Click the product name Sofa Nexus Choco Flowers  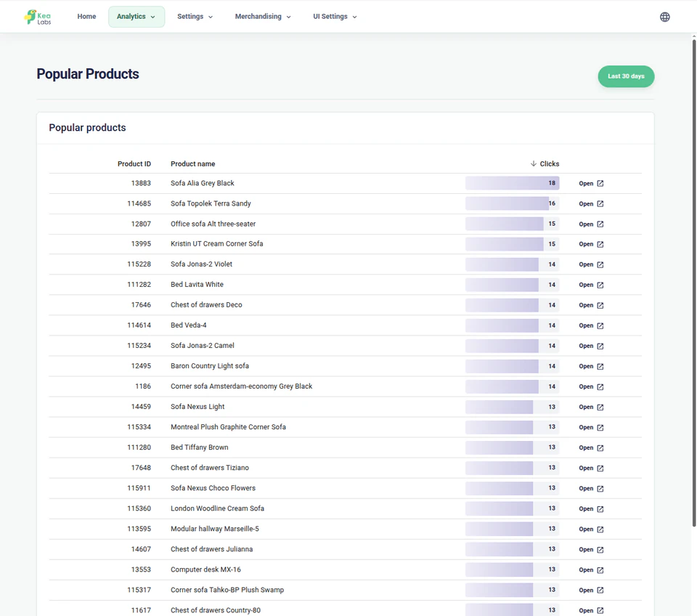click(213, 488)
